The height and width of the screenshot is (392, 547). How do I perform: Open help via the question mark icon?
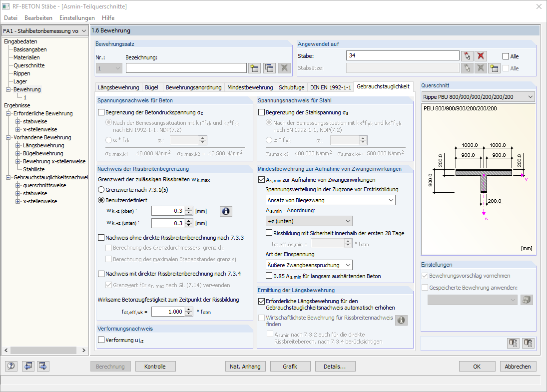pyautogui.click(x=10, y=366)
